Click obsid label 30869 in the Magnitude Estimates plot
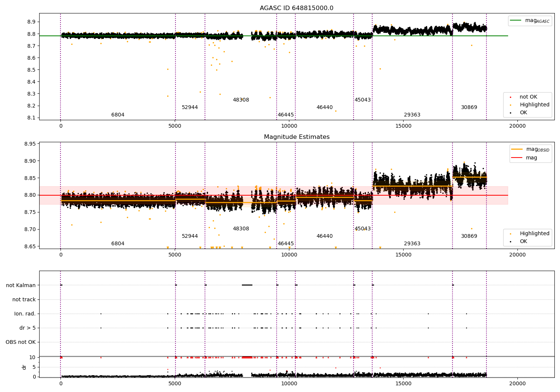Viewport: 560px width, 392px height. click(x=469, y=236)
